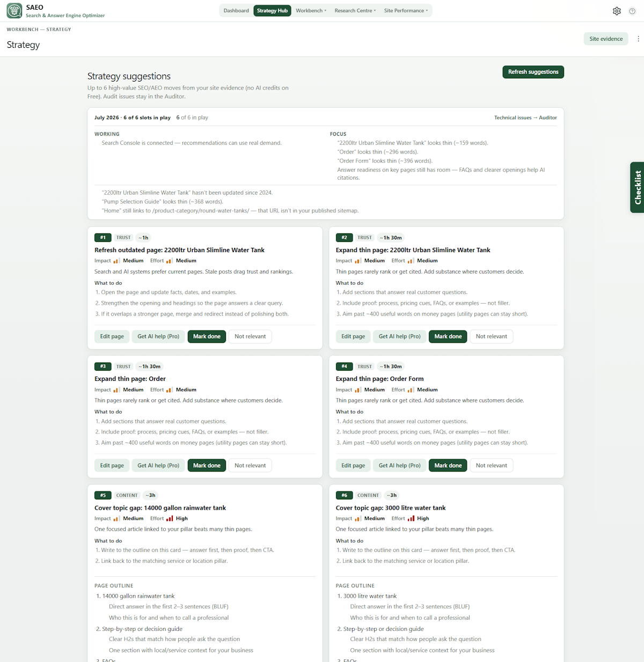Open the Checklist side tab
This screenshot has width=644, height=662.
point(637,187)
